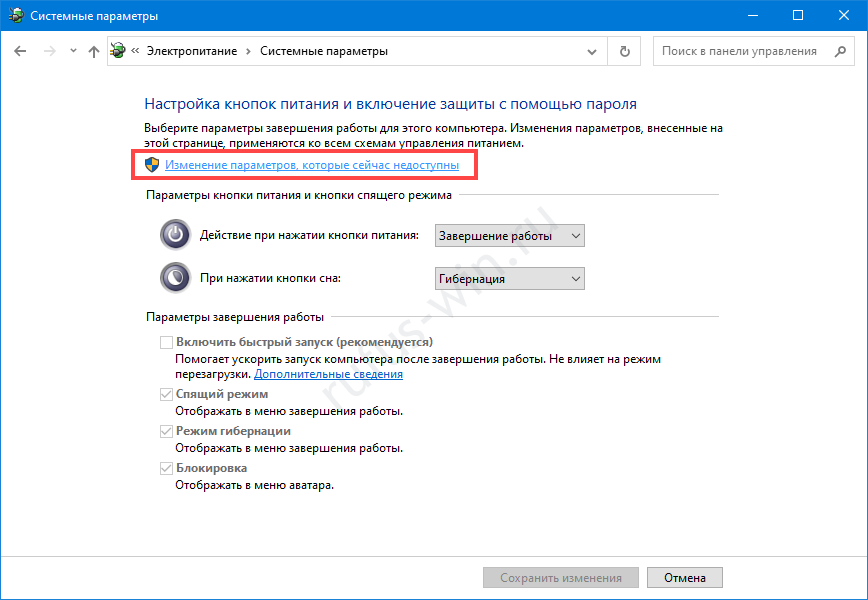Click the heading Настройка кнопок питания
Viewport: 868px width, 600px height.
[390, 104]
